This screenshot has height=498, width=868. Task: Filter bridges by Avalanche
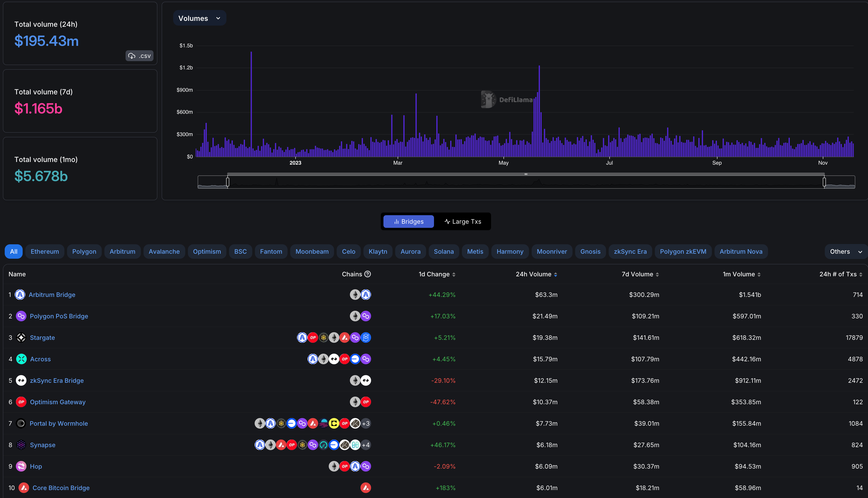click(x=164, y=251)
